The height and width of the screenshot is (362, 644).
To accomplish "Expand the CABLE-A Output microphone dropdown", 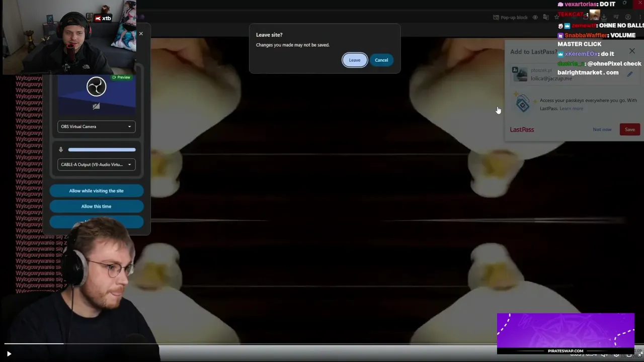I will [x=96, y=164].
